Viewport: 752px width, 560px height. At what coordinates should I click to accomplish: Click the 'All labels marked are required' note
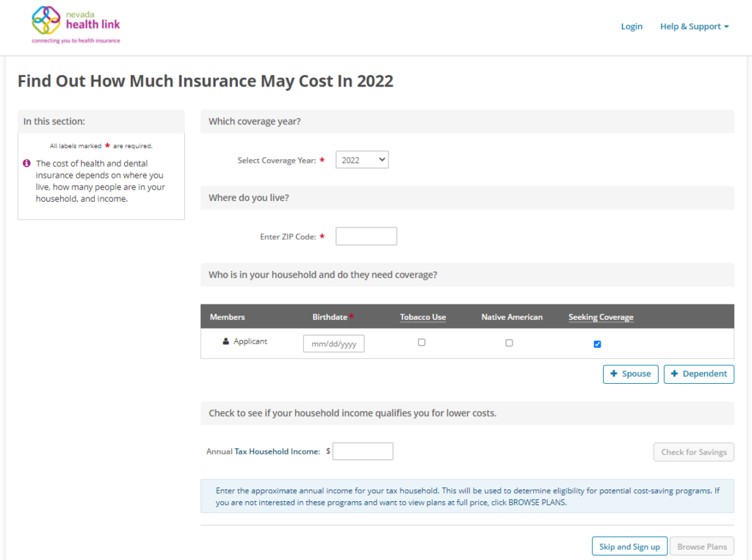click(x=101, y=146)
